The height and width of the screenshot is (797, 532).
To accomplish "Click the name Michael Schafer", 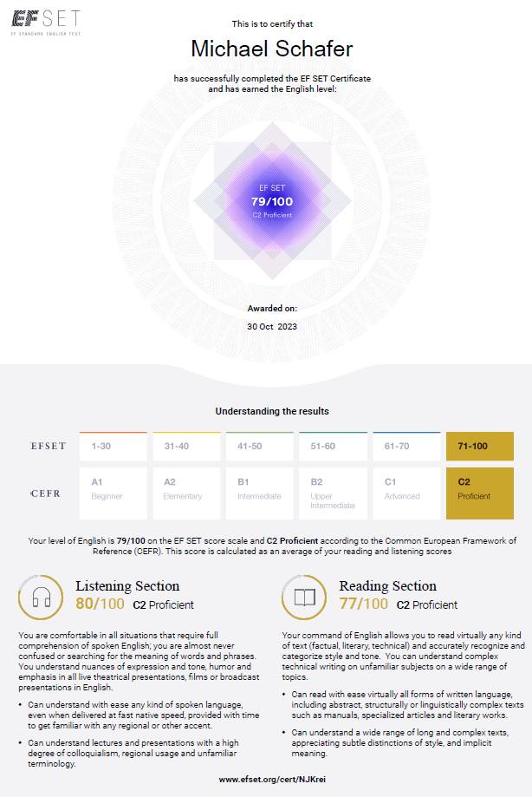I will [272, 49].
